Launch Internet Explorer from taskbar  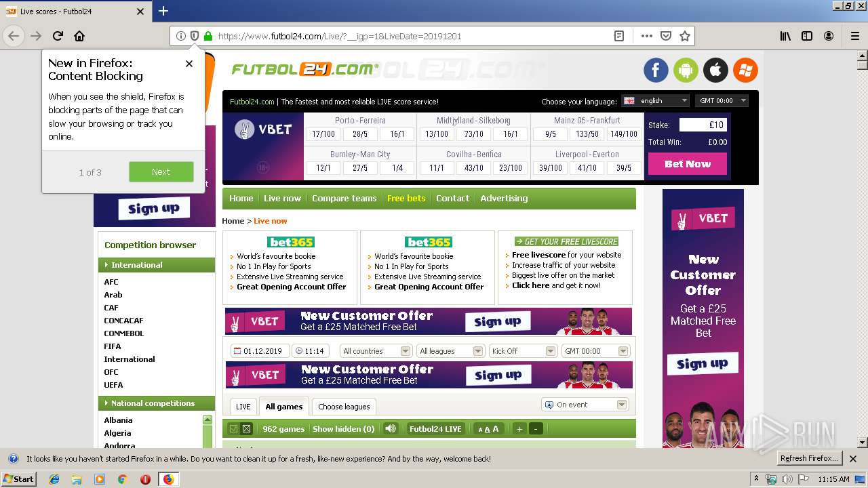click(54, 479)
